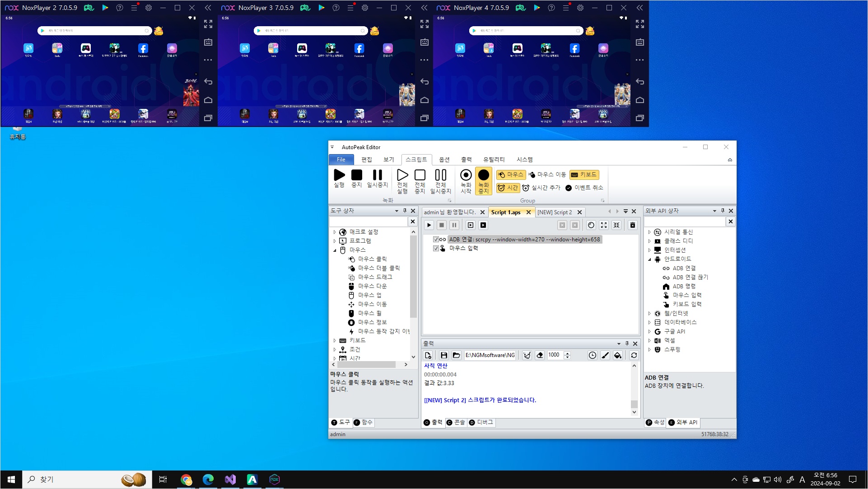The image size is (868, 489).
Task: Collapse the 안드로이드 tree node
Action: click(x=649, y=259)
